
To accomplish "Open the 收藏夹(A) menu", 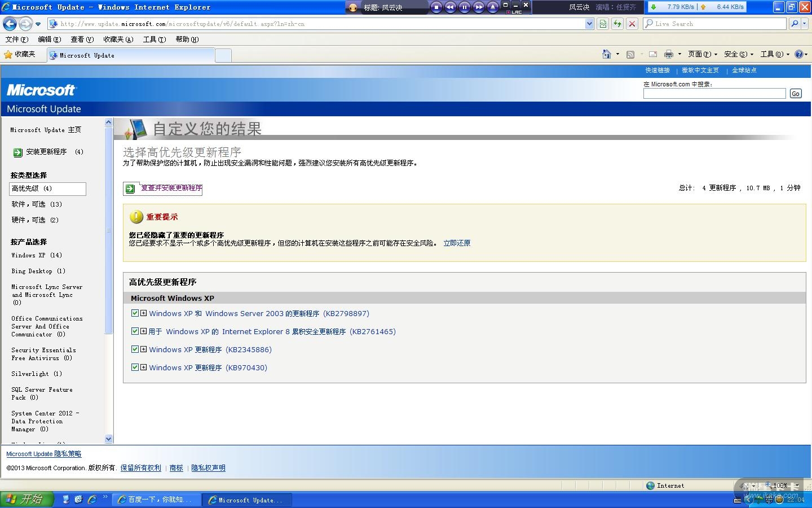I will (118, 40).
